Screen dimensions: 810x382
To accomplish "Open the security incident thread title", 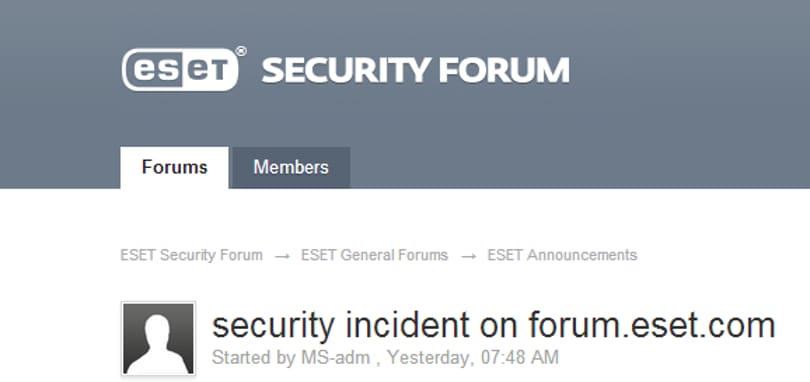I will click(493, 326).
